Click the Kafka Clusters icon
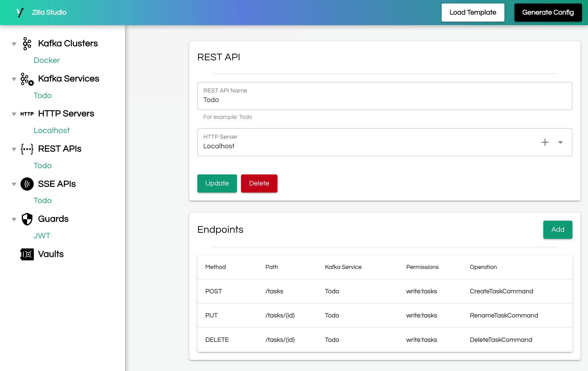Screen dimensions: 588x371 click(x=27, y=43)
